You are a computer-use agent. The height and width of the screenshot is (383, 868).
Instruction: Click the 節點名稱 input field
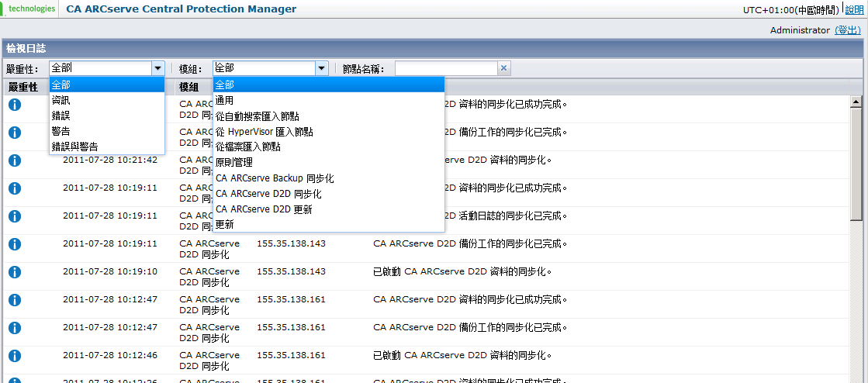click(x=446, y=69)
